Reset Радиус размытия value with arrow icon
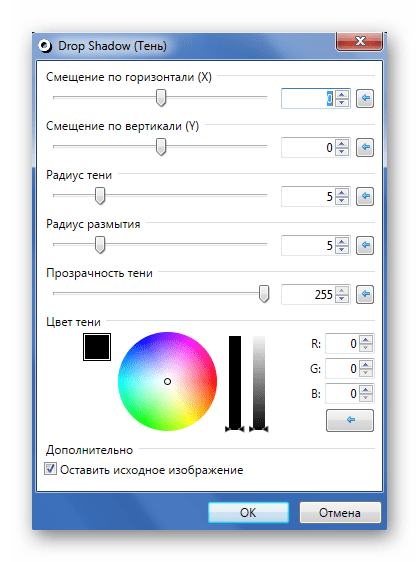Screen dimensions: 419x562 tap(365, 246)
